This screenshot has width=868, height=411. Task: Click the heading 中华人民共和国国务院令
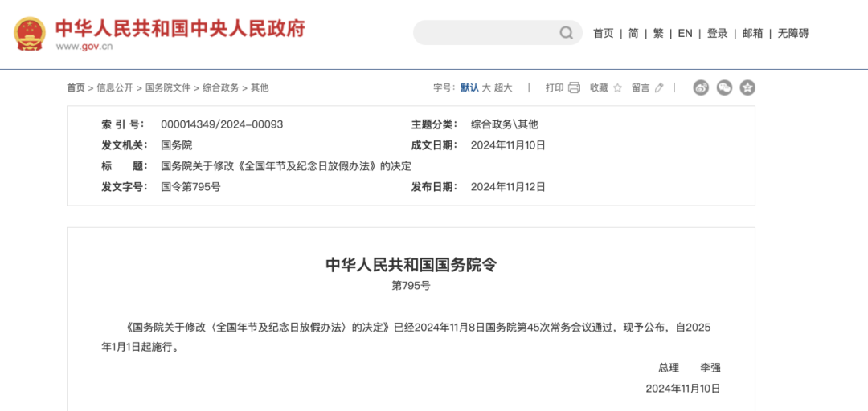[x=411, y=266]
